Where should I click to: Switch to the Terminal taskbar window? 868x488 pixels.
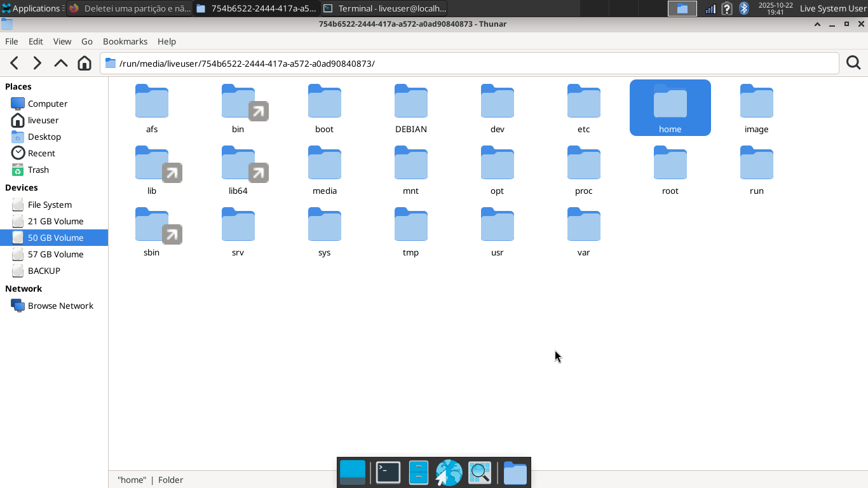click(384, 8)
